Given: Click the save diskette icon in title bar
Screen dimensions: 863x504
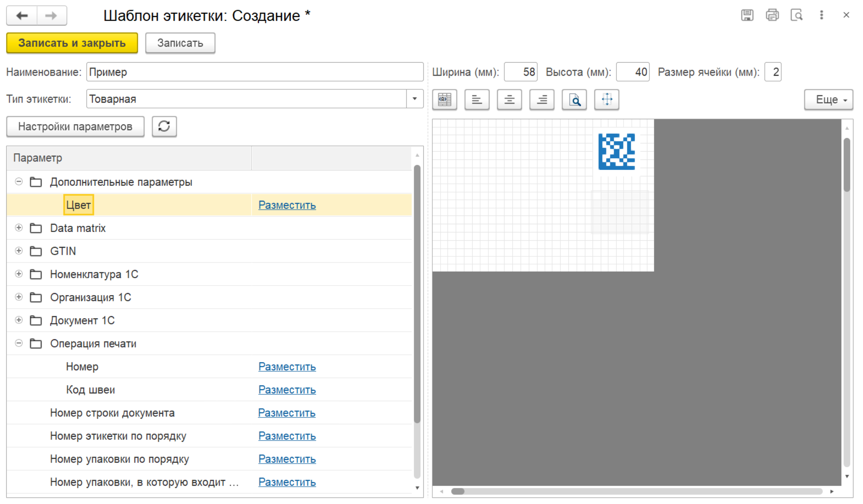Looking at the screenshot, I should tap(747, 15).
